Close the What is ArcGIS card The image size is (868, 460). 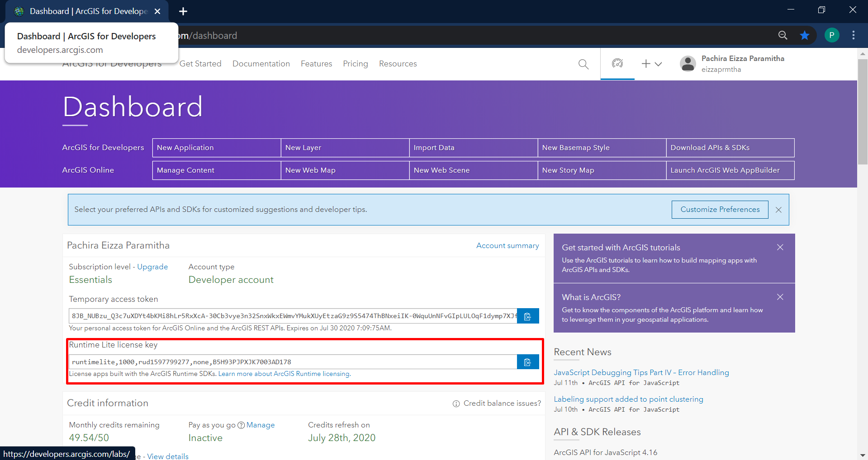(x=780, y=297)
